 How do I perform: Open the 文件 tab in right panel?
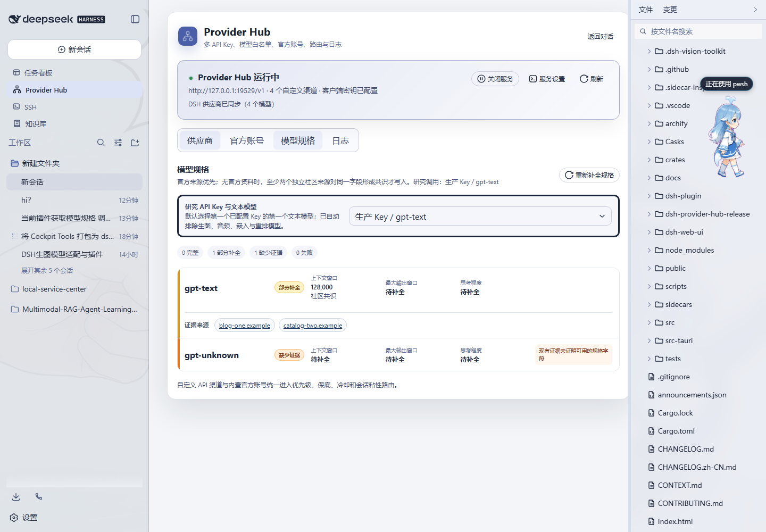pos(646,10)
